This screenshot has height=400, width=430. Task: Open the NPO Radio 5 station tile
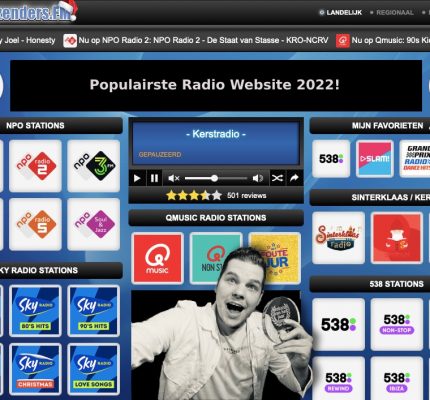pos(35,224)
